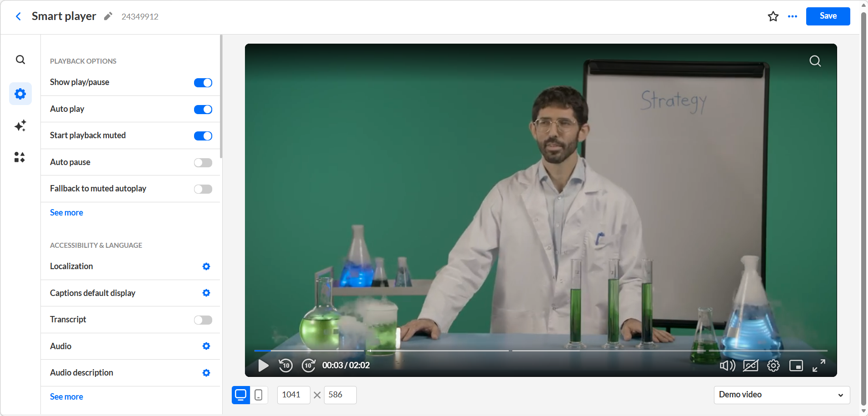Click the video time display 00:03 / 02:02
This screenshot has height=416, width=868.
(x=346, y=366)
